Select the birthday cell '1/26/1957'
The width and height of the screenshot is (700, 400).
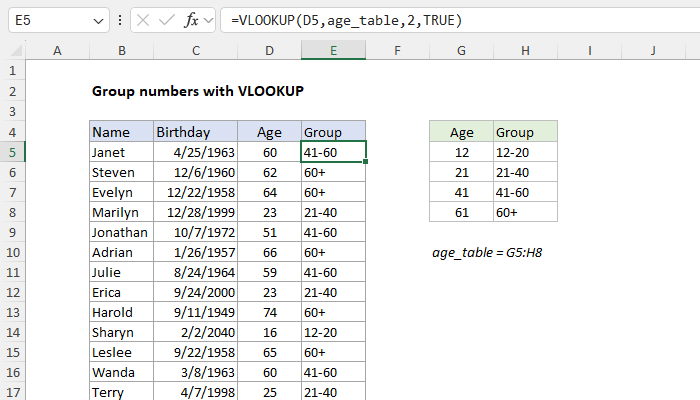pos(196,252)
